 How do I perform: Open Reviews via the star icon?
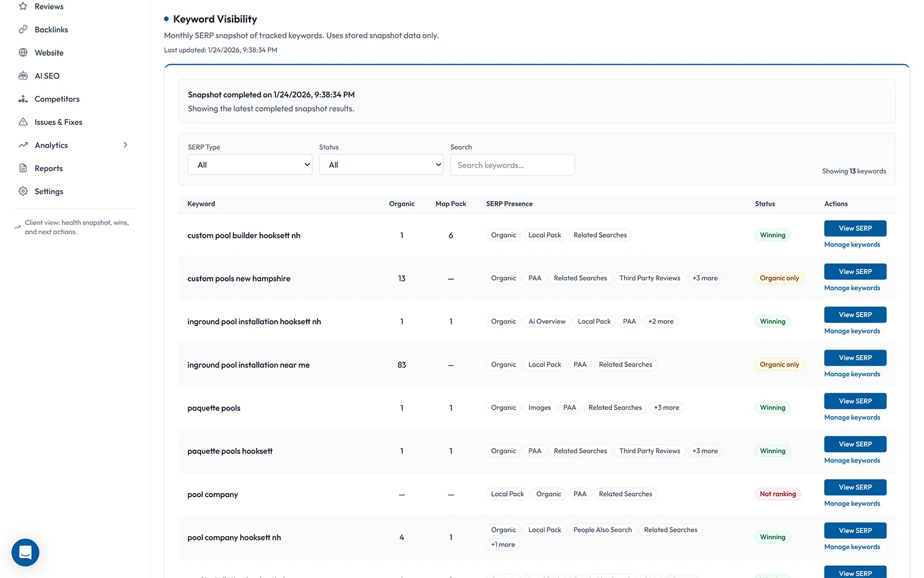click(23, 6)
